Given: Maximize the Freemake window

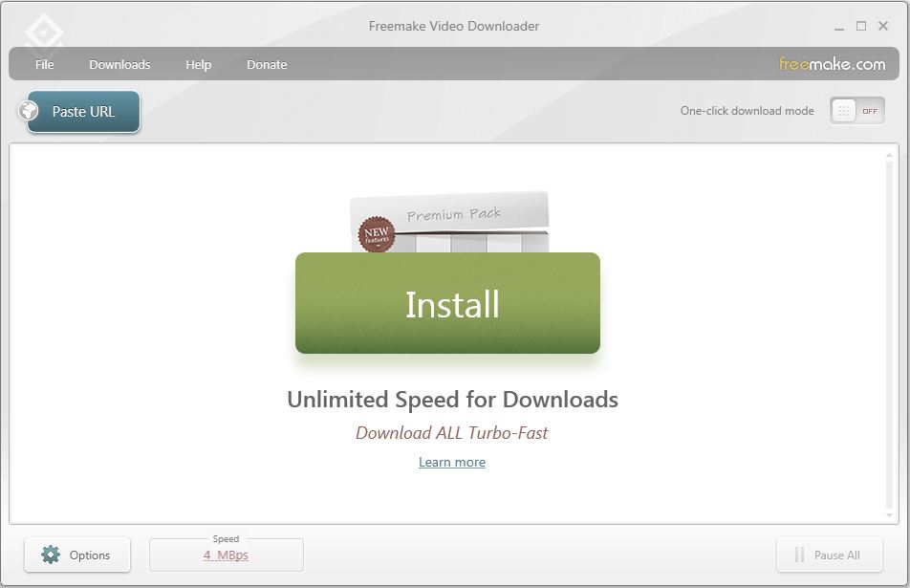Looking at the screenshot, I should tap(861, 26).
